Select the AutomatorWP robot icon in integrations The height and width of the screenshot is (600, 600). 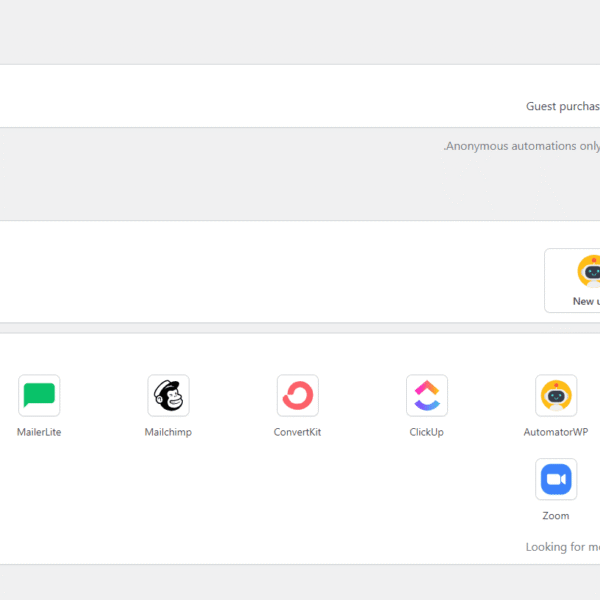click(x=556, y=396)
